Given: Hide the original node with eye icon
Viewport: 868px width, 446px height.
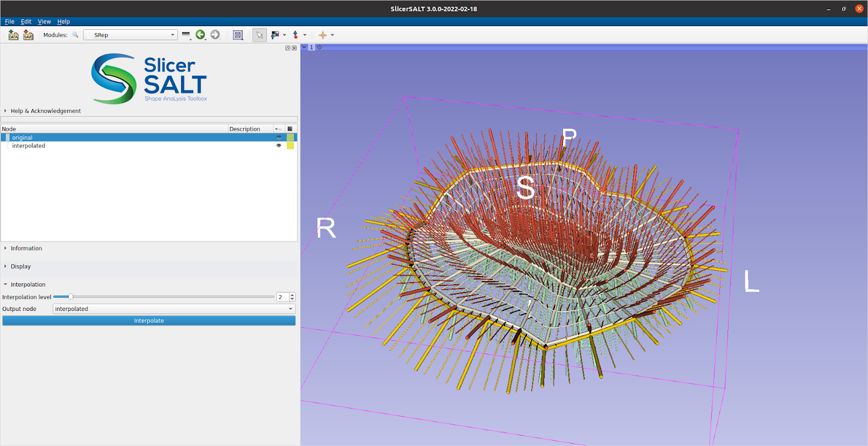Looking at the screenshot, I should pos(279,137).
